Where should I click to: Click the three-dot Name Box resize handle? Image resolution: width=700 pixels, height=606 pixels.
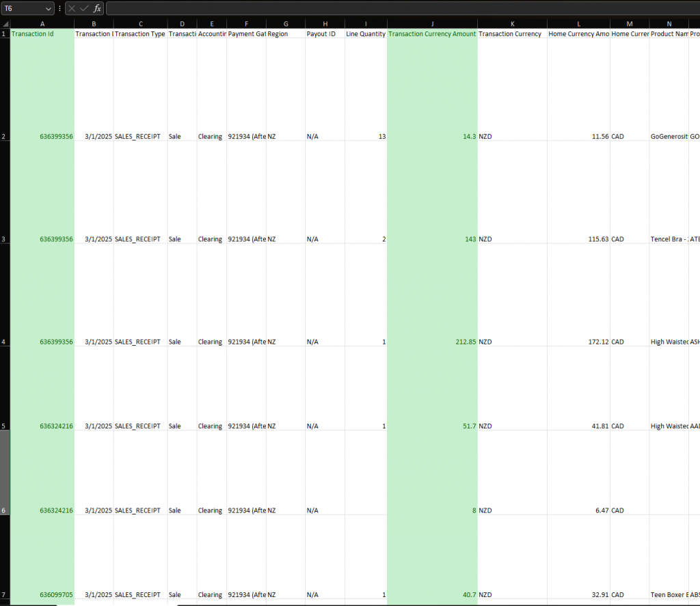60,8
